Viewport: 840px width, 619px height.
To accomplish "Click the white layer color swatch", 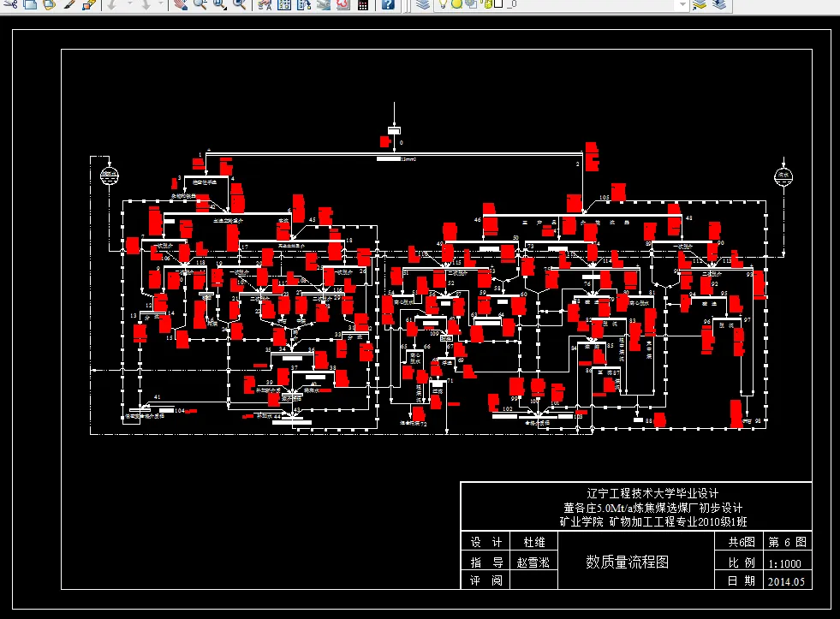I will point(498,3).
